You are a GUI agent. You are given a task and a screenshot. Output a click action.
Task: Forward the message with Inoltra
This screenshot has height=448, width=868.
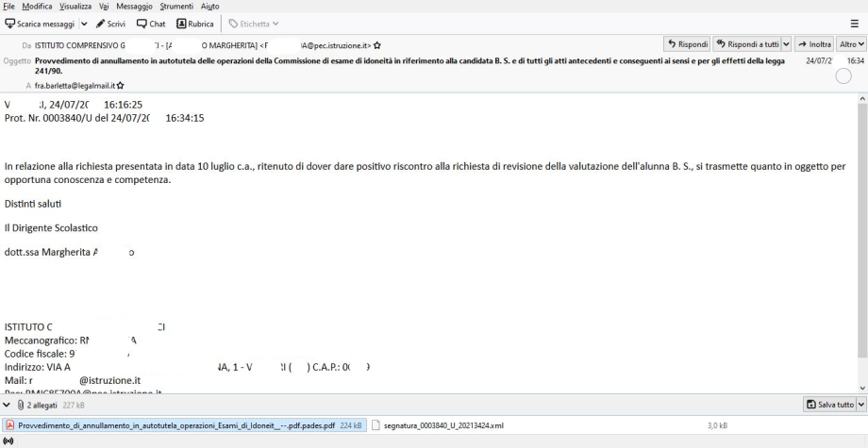(812, 43)
